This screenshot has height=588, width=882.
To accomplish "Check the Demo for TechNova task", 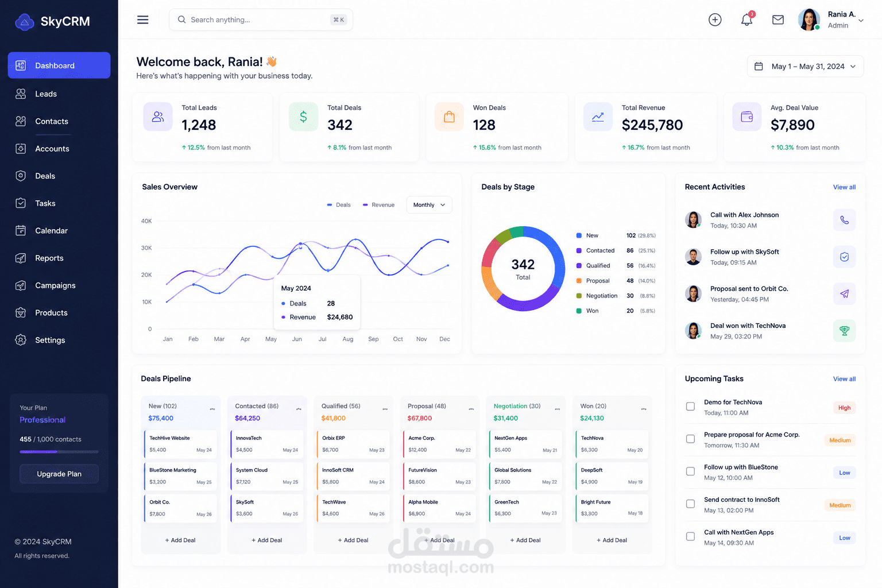I will pos(690,407).
